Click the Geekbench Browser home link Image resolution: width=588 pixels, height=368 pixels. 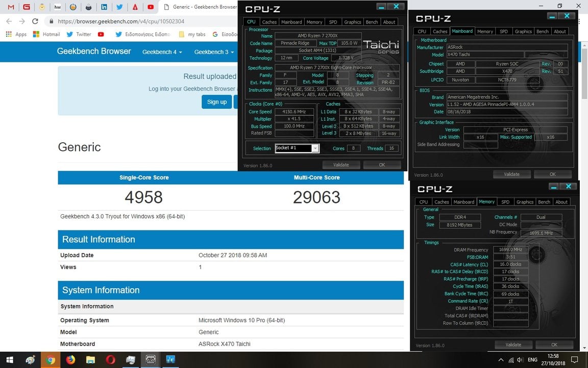94,52
